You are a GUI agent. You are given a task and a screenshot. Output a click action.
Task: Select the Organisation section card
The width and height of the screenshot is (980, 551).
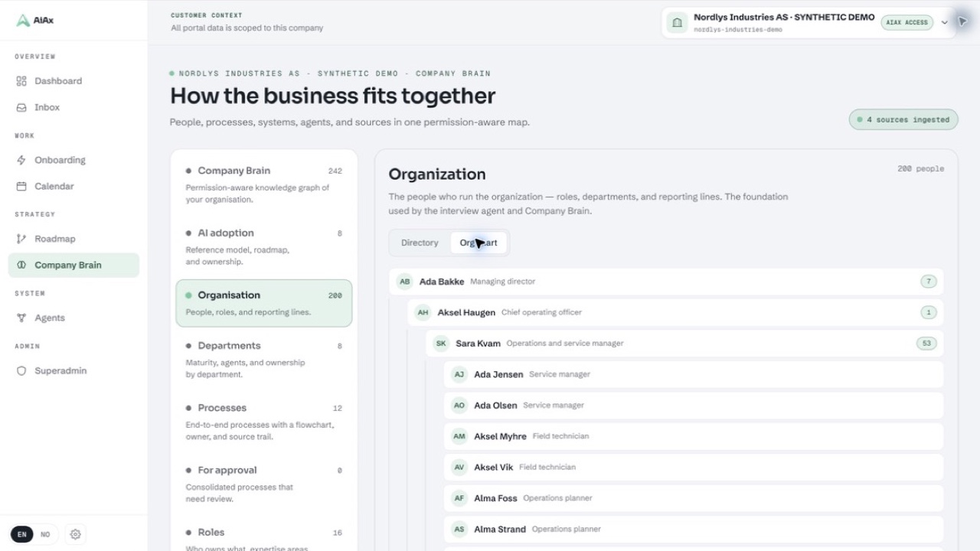pos(264,303)
